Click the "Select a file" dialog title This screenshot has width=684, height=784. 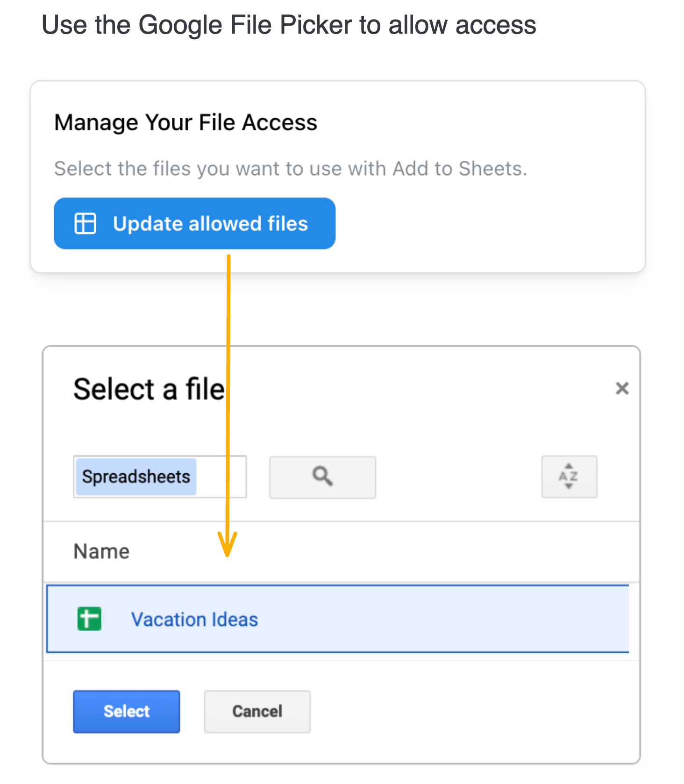coord(149,389)
